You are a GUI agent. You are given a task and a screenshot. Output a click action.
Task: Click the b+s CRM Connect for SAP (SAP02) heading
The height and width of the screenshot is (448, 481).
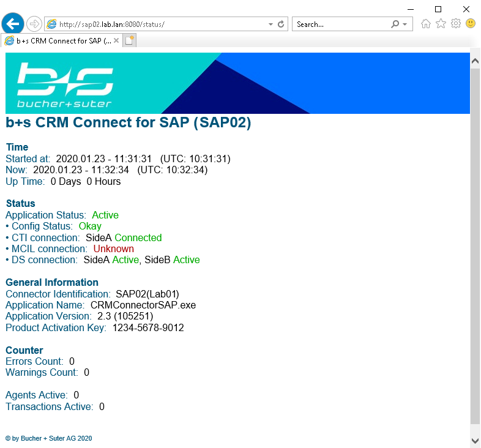click(129, 122)
